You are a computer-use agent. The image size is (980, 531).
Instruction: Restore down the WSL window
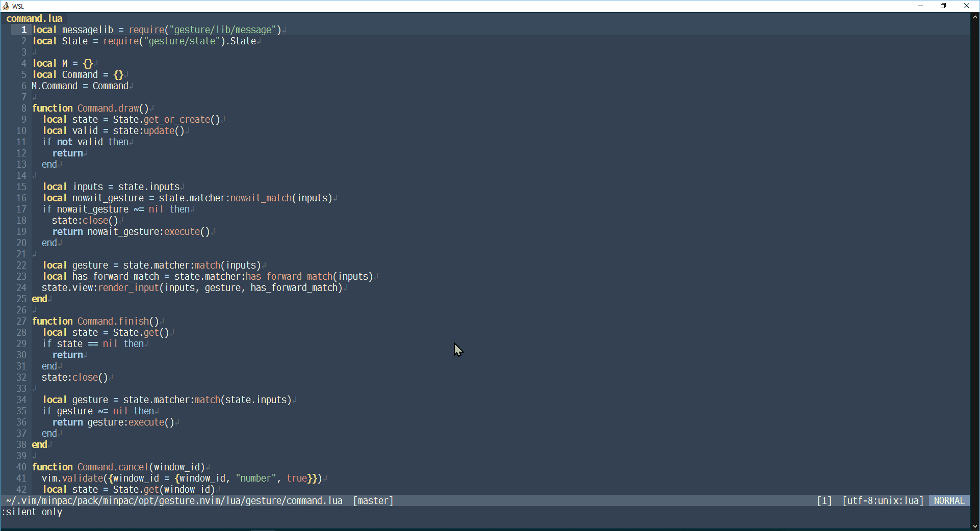[943, 6]
